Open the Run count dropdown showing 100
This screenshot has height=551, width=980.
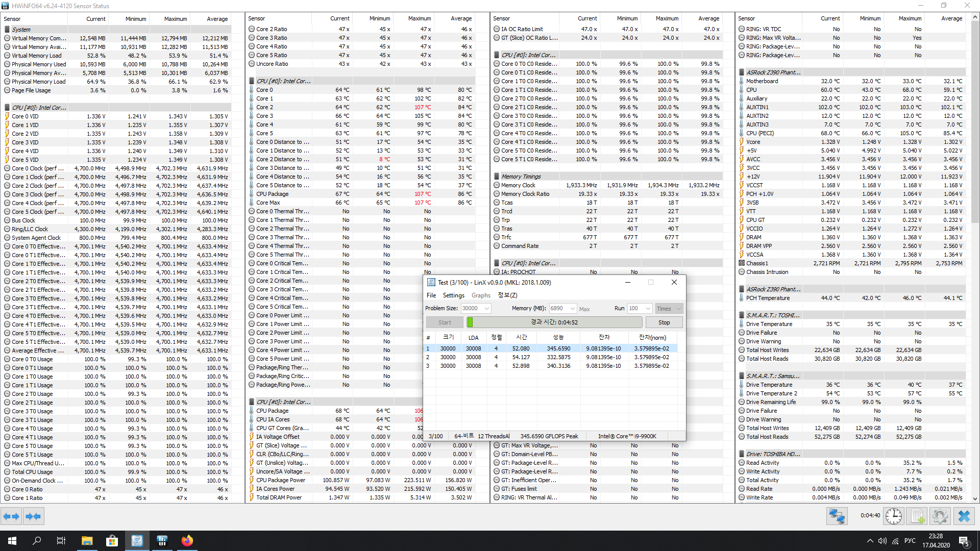(648, 309)
